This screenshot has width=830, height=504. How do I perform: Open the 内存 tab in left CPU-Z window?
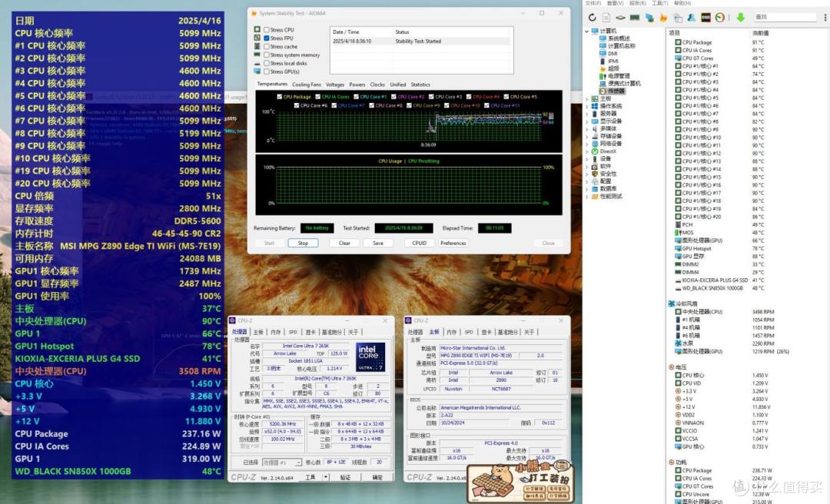[x=276, y=332]
